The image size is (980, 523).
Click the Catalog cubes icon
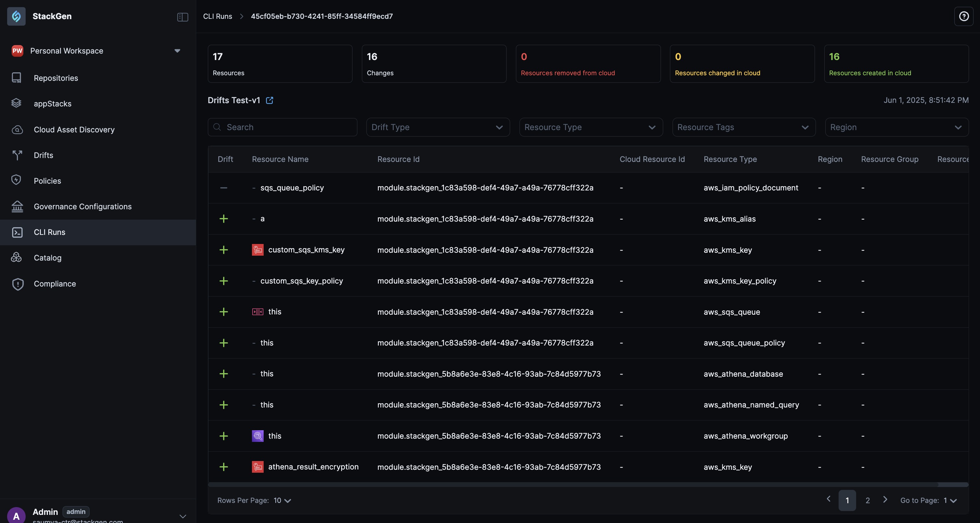pos(16,258)
